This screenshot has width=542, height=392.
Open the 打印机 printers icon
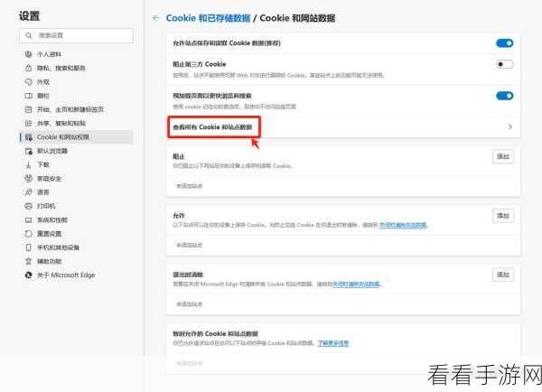coord(29,206)
